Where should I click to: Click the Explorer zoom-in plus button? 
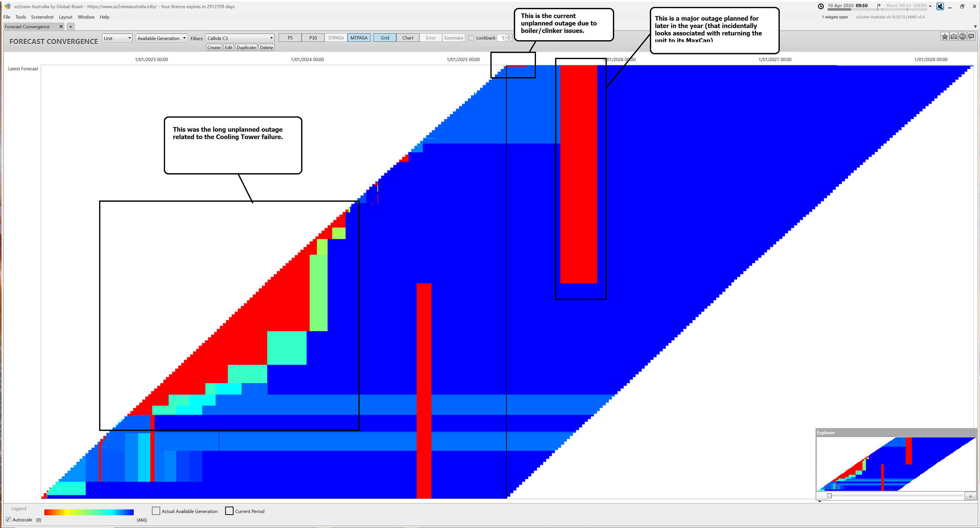click(x=970, y=496)
